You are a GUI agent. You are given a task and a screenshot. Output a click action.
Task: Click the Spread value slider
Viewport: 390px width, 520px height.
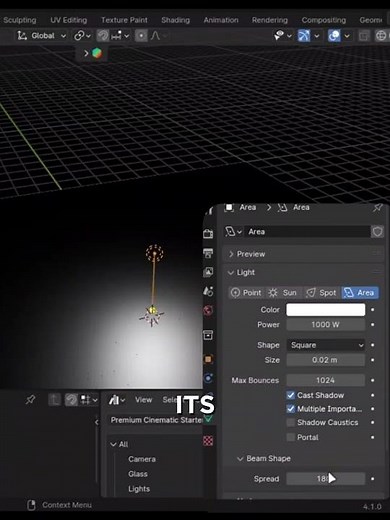pos(326,479)
